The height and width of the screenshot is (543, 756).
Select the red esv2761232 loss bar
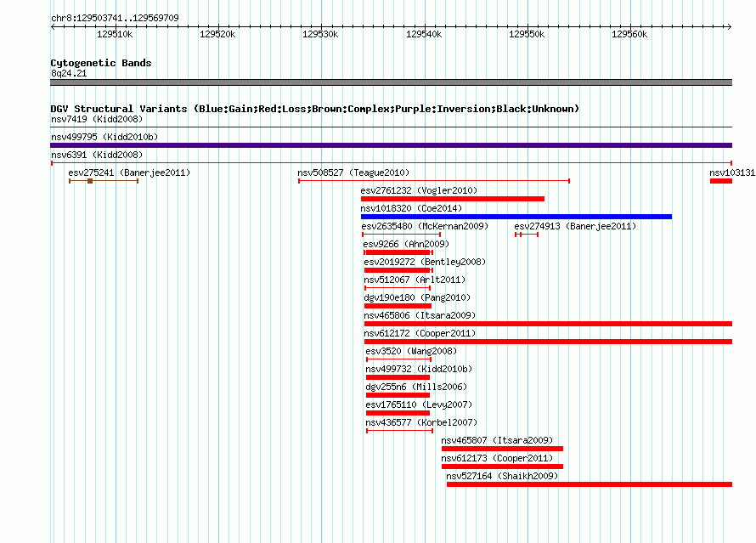(x=453, y=199)
